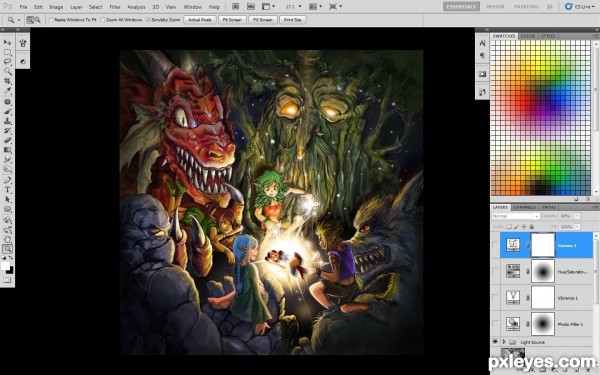This screenshot has width=600, height=375.
Task: Enable Zoom All Windows checkbox
Action: click(103, 20)
